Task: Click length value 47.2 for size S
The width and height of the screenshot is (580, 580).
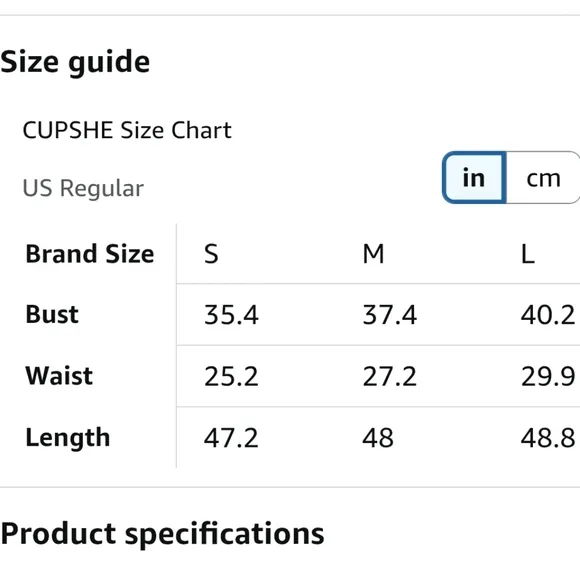Action: coord(231,438)
